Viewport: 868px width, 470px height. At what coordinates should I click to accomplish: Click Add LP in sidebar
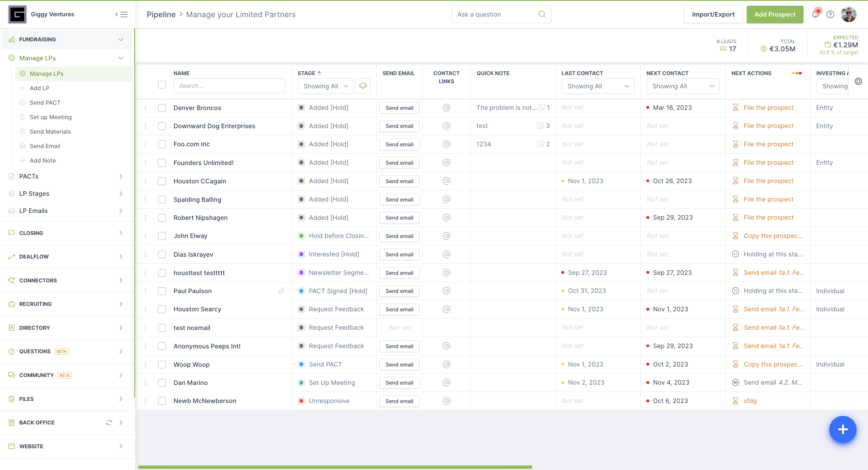pyautogui.click(x=39, y=88)
